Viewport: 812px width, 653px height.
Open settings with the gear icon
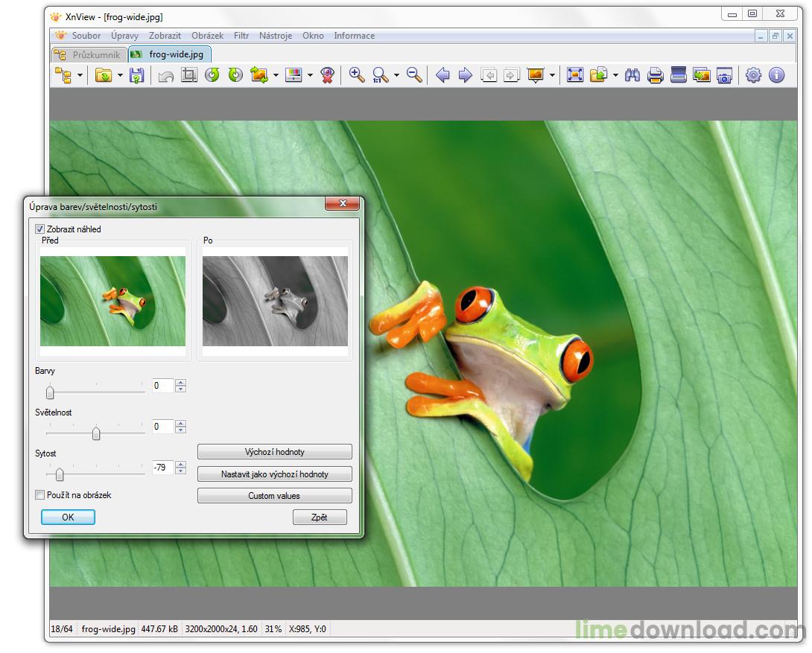(753, 75)
